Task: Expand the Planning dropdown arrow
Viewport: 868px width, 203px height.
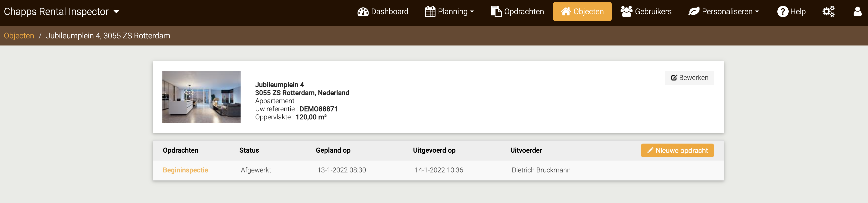Action: click(472, 12)
